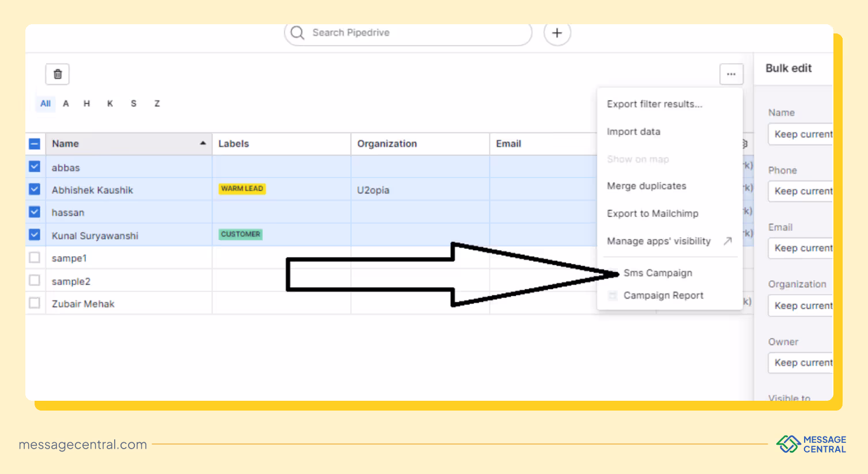The width and height of the screenshot is (868, 474).
Task: Click the Search Pipedrive field
Action: click(408, 33)
